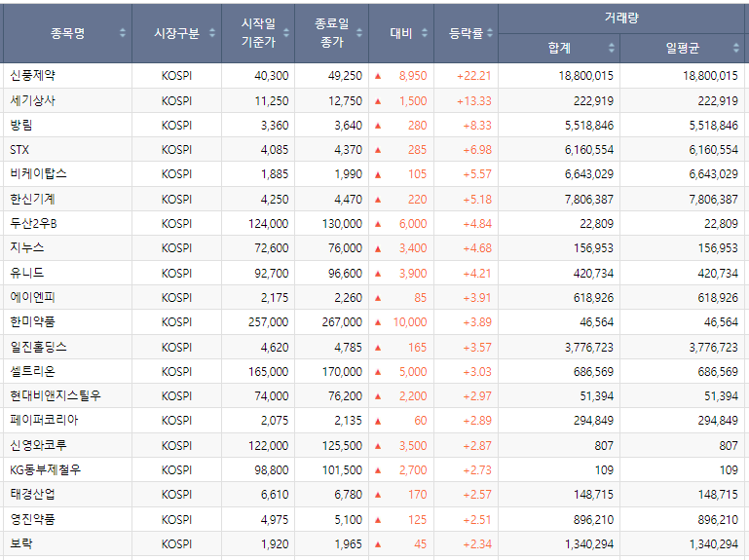The height and width of the screenshot is (560, 749).
Task: Click 보락 daily average volume 1,340,294
Action: (714, 544)
